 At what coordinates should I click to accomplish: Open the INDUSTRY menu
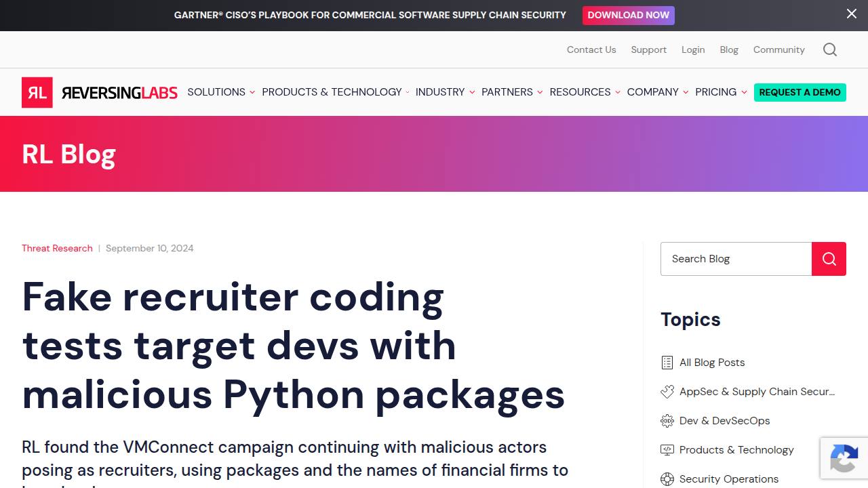(440, 92)
